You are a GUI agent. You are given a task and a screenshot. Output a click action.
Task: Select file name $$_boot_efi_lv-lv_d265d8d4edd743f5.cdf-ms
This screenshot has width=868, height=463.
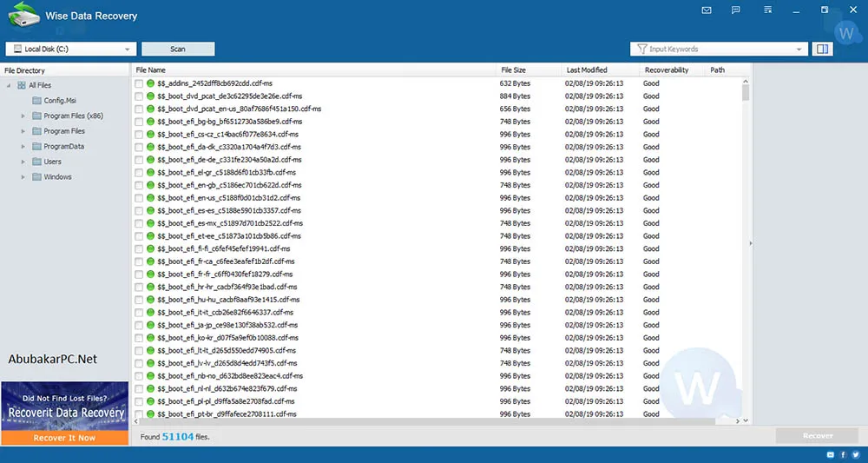227,363
